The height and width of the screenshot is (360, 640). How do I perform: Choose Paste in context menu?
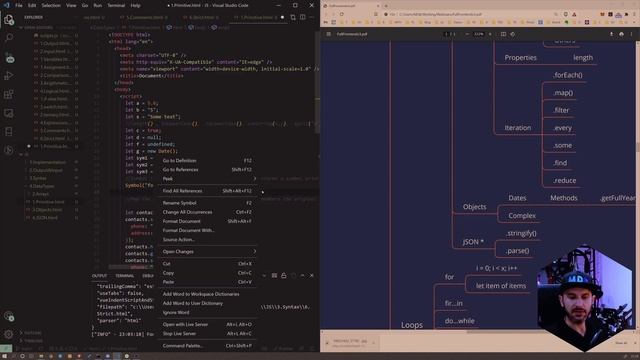coord(207,282)
